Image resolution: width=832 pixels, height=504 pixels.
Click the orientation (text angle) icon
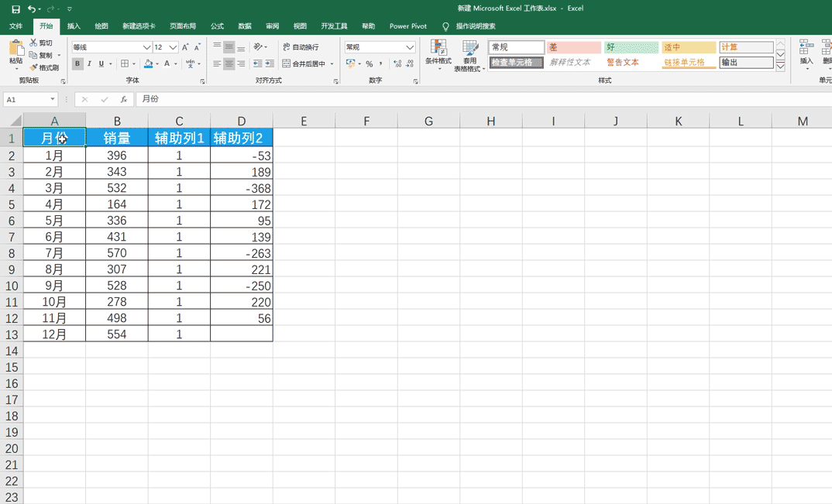(258, 46)
